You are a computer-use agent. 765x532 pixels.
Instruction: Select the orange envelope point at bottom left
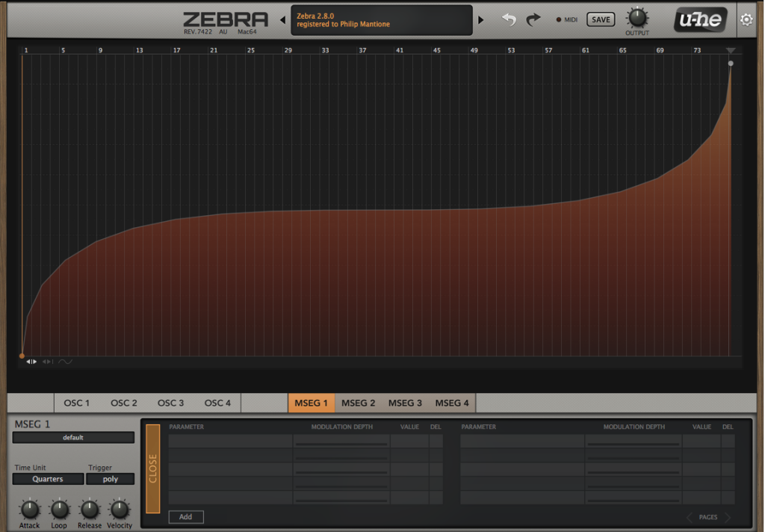[x=22, y=356]
